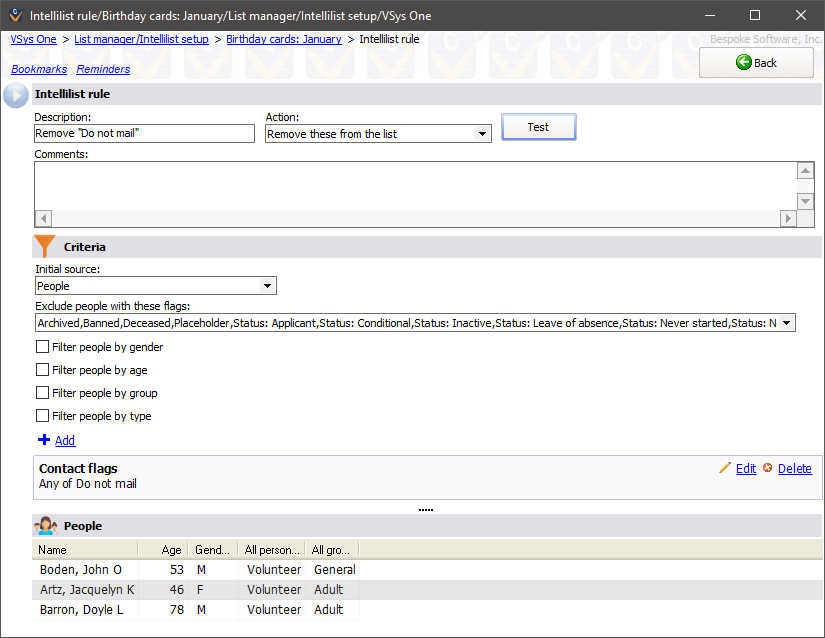The width and height of the screenshot is (825, 638).
Task: Click the pencil Edit icon for Contact flags
Action: pos(725,468)
